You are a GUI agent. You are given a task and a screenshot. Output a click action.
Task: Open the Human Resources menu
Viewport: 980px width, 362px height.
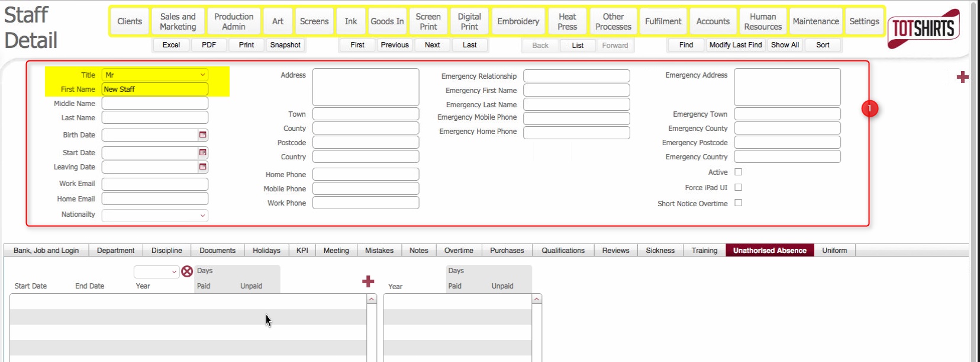pyautogui.click(x=762, y=21)
